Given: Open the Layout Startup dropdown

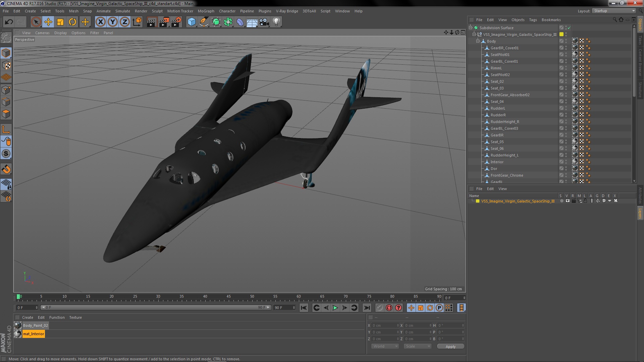Looking at the screenshot, I should point(614,11).
